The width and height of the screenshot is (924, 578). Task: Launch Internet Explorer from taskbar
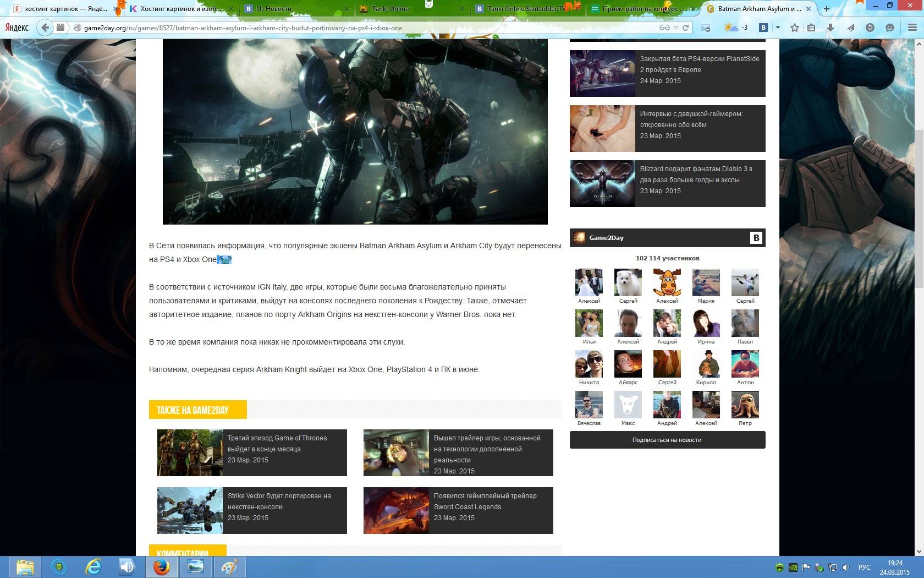pyautogui.click(x=94, y=567)
